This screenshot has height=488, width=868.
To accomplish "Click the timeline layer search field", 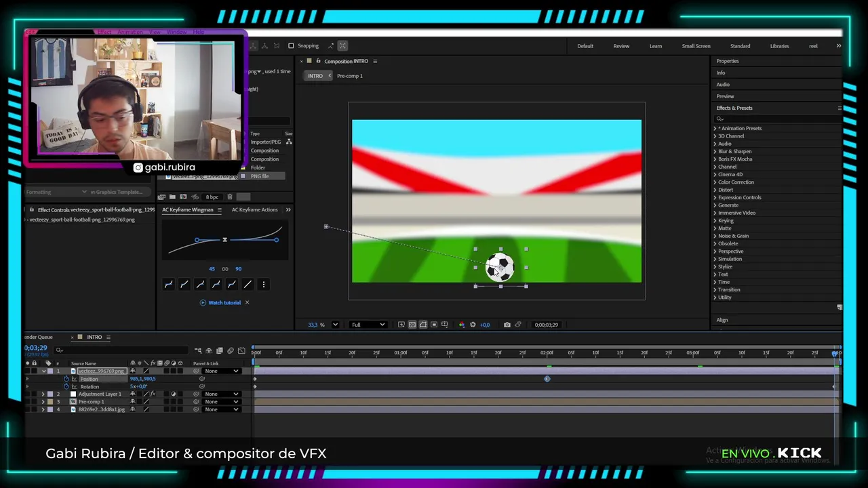I will (121, 350).
